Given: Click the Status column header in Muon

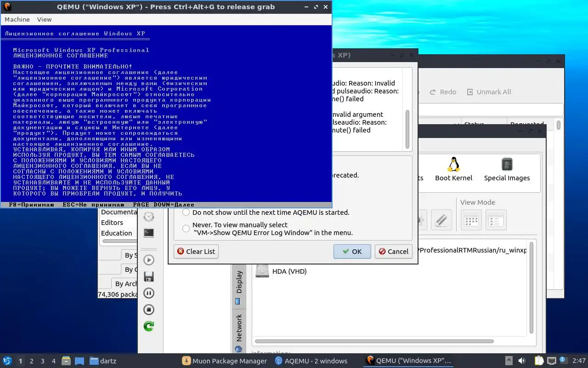Looking at the screenshot, I should point(483,124).
